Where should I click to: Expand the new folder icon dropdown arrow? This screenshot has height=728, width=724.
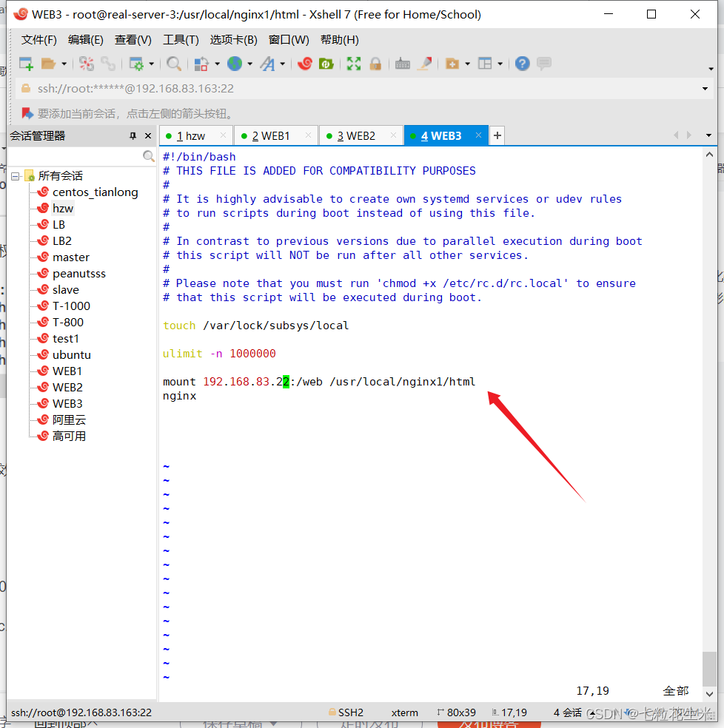point(467,64)
